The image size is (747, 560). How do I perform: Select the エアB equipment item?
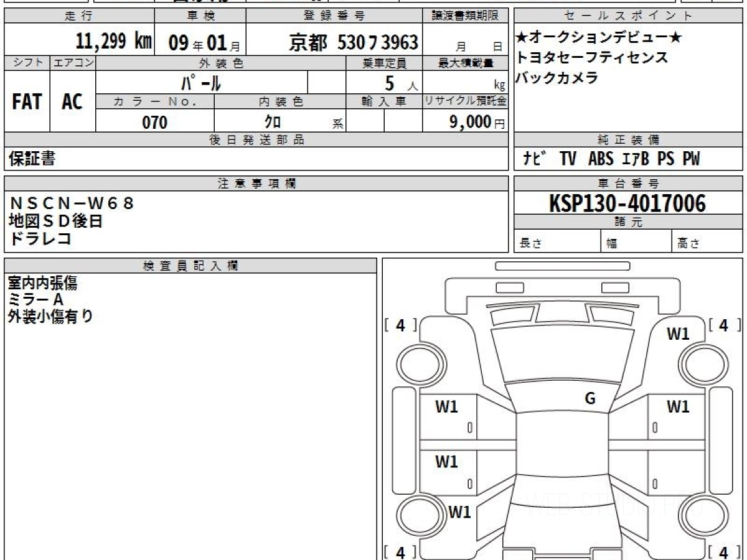(636, 159)
